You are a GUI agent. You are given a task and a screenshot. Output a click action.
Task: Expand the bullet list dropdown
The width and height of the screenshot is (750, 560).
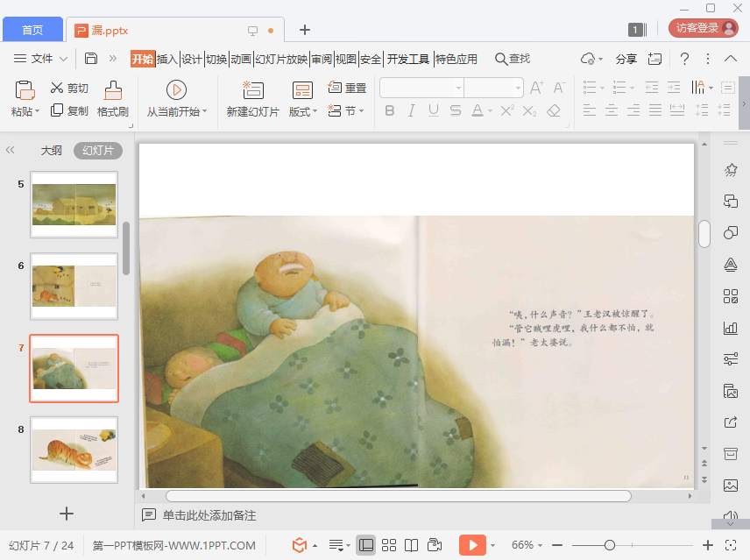coord(602,88)
